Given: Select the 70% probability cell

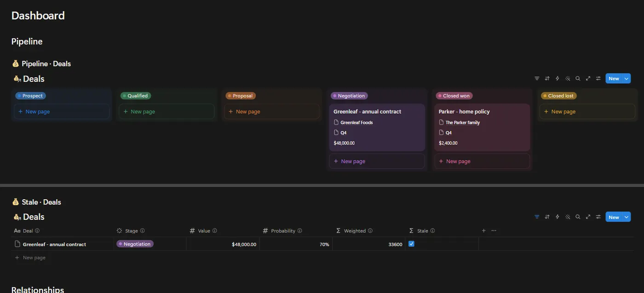Looking at the screenshot, I should tap(296, 244).
